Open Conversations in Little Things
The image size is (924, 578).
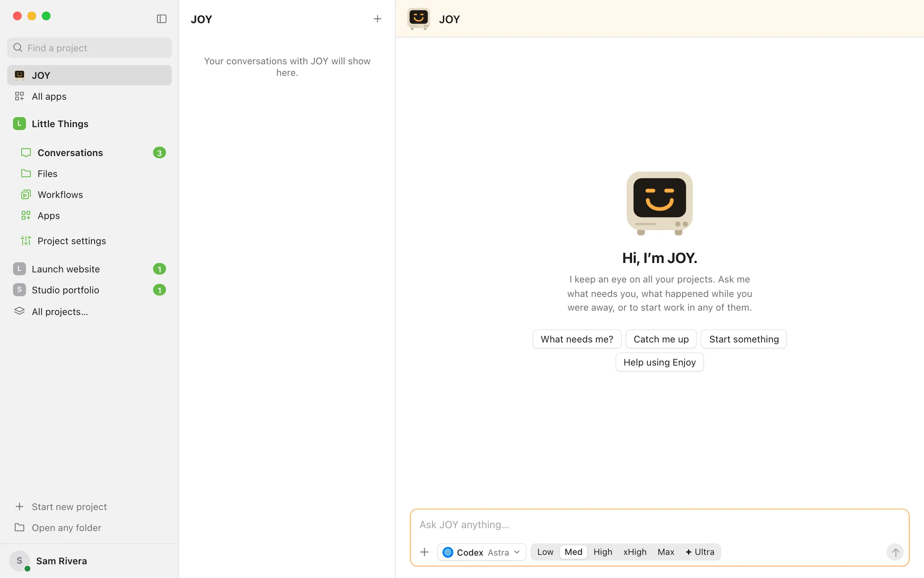(90, 152)
